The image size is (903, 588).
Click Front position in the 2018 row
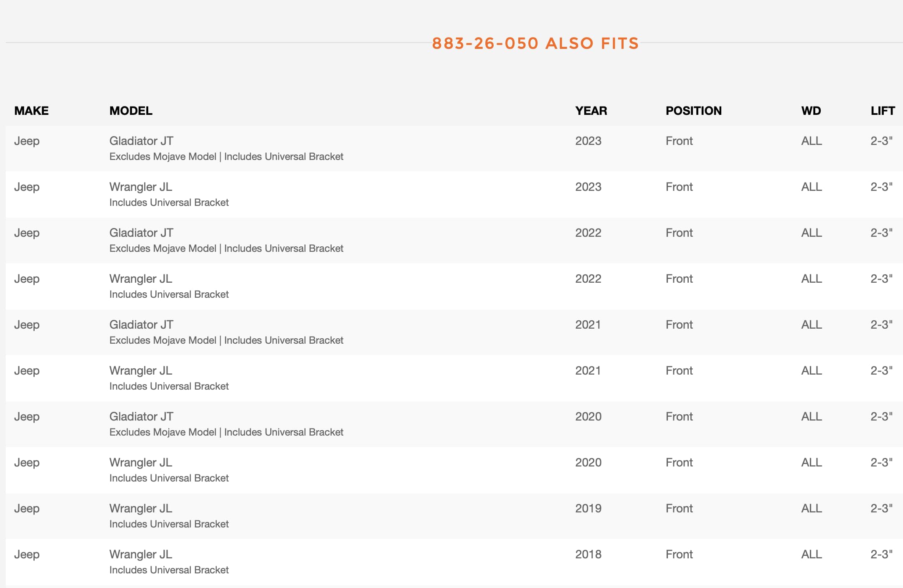click(679, 554)
